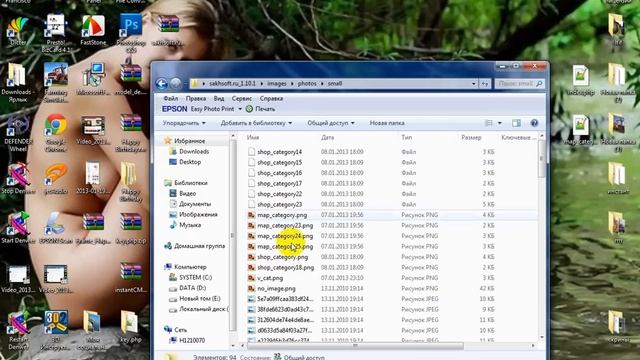
Task: Select file shop_category17
Action: pyautogui.click(x=280, y=183)
